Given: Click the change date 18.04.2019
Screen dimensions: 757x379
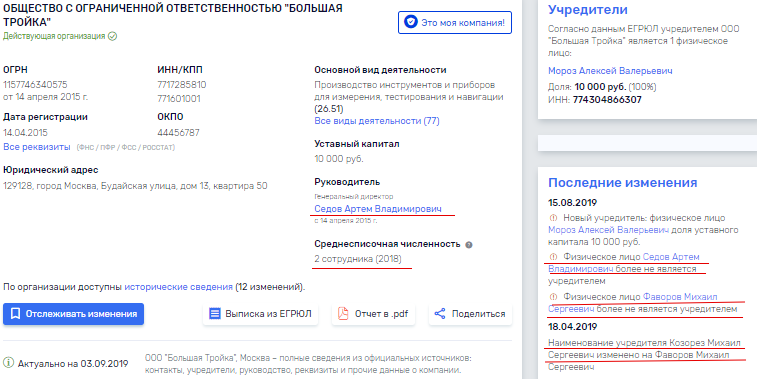Looking at the screenshot, I should [x=573, y=327].
